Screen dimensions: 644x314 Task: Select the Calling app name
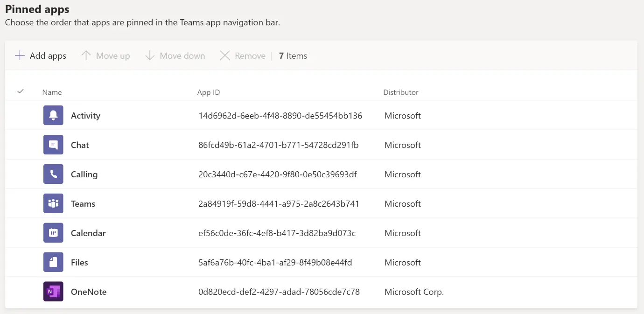tap(84, 174)
